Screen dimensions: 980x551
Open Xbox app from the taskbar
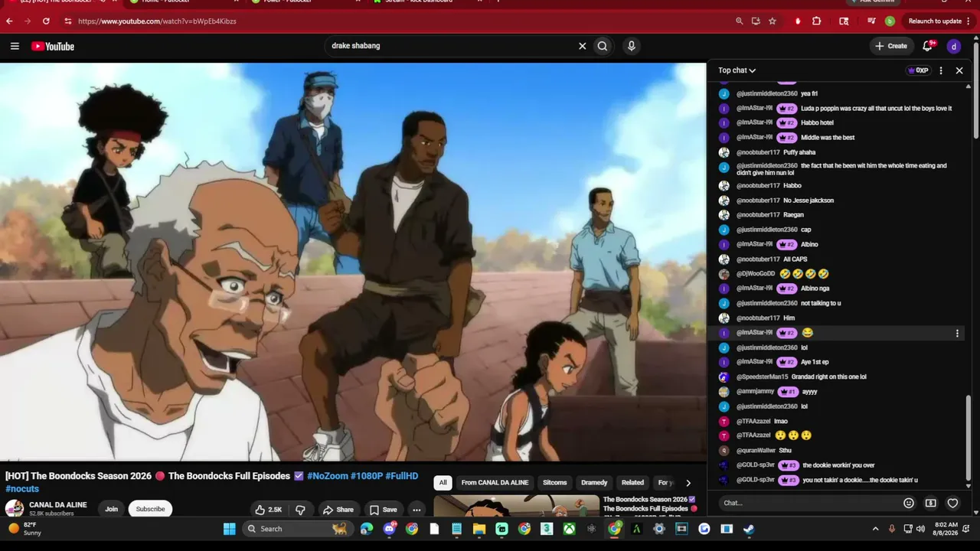click(569, 529)
